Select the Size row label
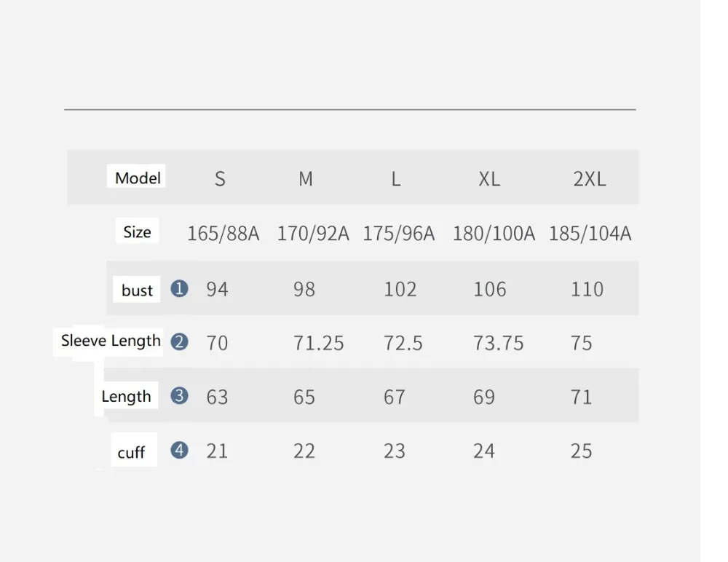The width and height of the screenshot is (728, 562). (x=137, y=231)
